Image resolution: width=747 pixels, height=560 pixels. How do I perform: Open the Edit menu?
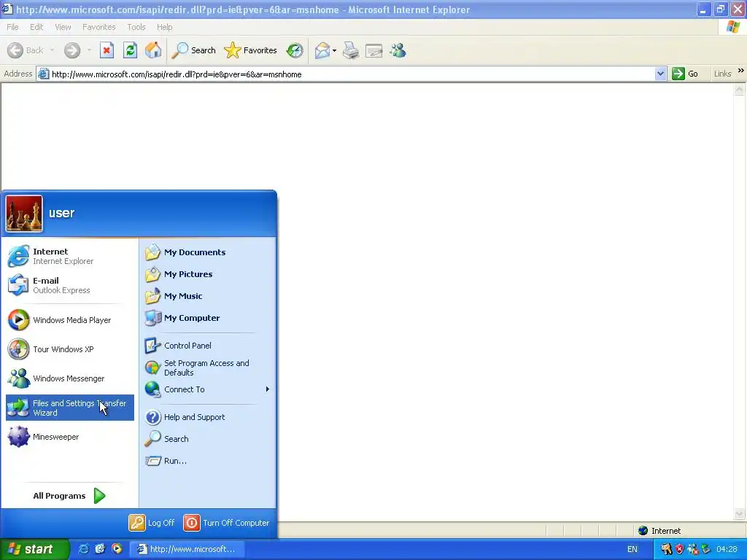coord(36,27)
